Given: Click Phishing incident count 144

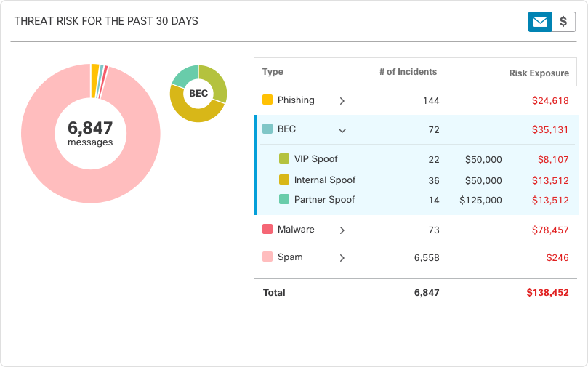Looking at the screenshot, I should click(x=431, y=101).
